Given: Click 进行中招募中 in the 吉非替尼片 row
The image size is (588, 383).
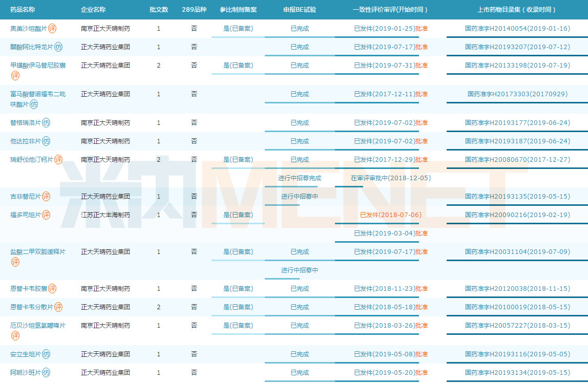Looking at the screenshot, I should click(300, 197).
